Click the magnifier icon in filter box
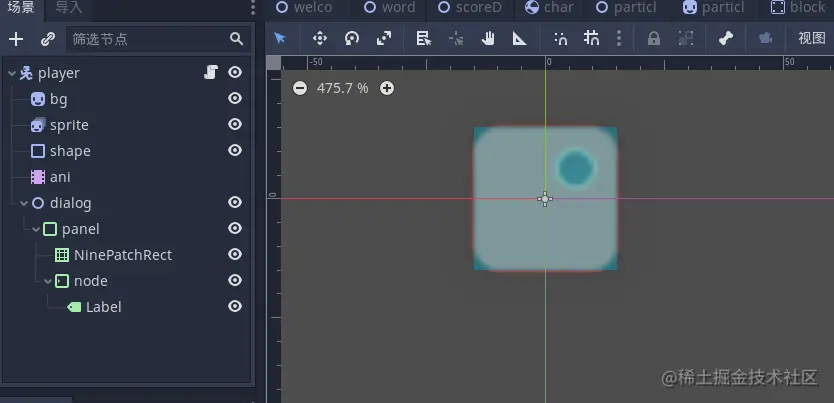Image resolution: width=834 pixels, height=403 pixels. pos(236,39)
